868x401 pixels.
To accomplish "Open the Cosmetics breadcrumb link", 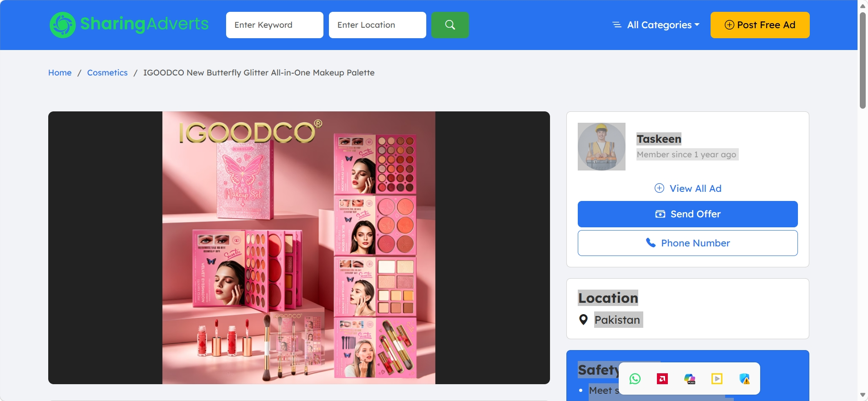I will (107, 73).
